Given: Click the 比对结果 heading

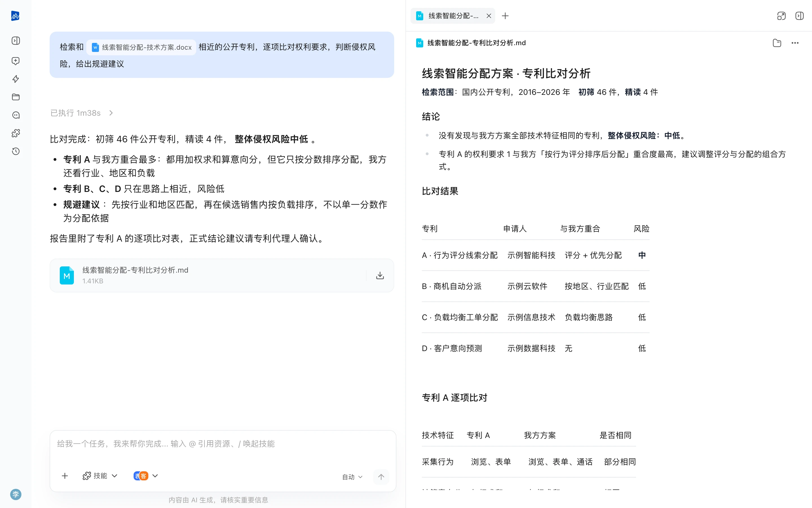Looking at the screenshot, I should point(440,191).
